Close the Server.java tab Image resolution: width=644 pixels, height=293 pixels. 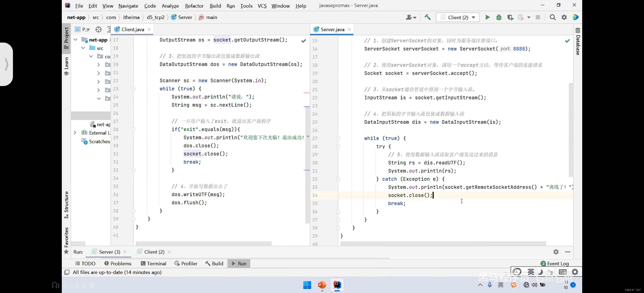(349, 30)
